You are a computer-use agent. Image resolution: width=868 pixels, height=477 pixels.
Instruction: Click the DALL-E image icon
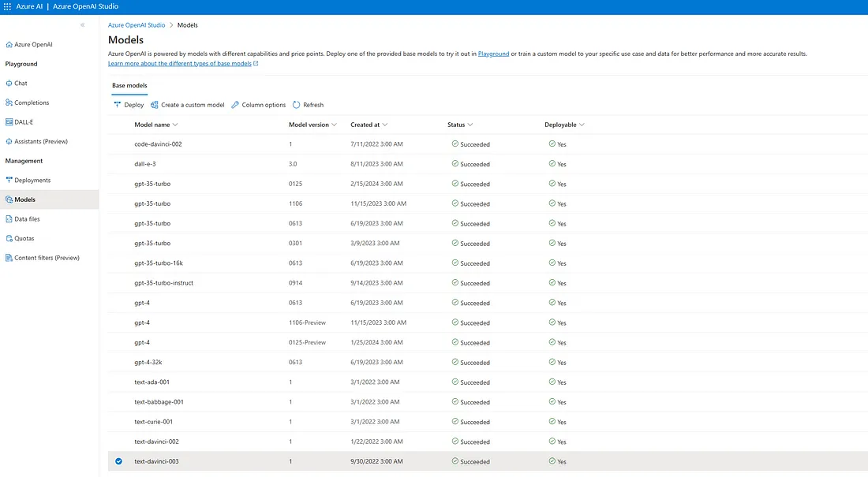tap(9, 121)
